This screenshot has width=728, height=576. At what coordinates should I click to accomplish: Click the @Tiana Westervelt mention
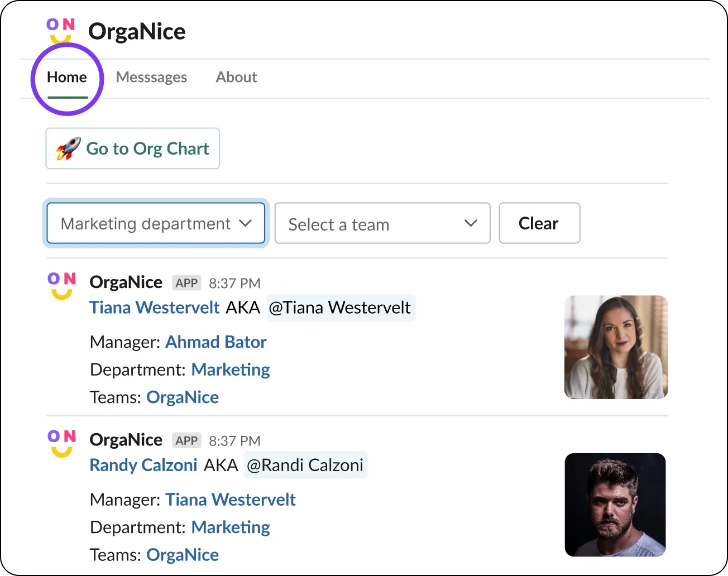pos(341,308)
